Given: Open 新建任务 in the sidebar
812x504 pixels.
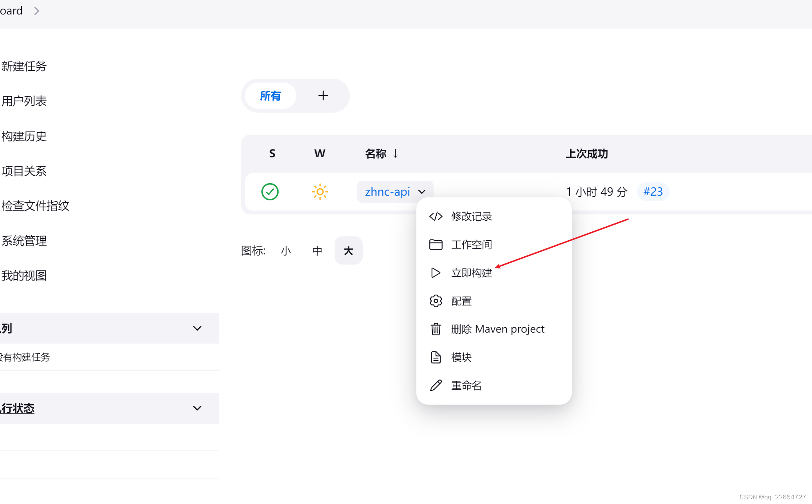Looking at the screenshot, I should [x=24, y=66].
